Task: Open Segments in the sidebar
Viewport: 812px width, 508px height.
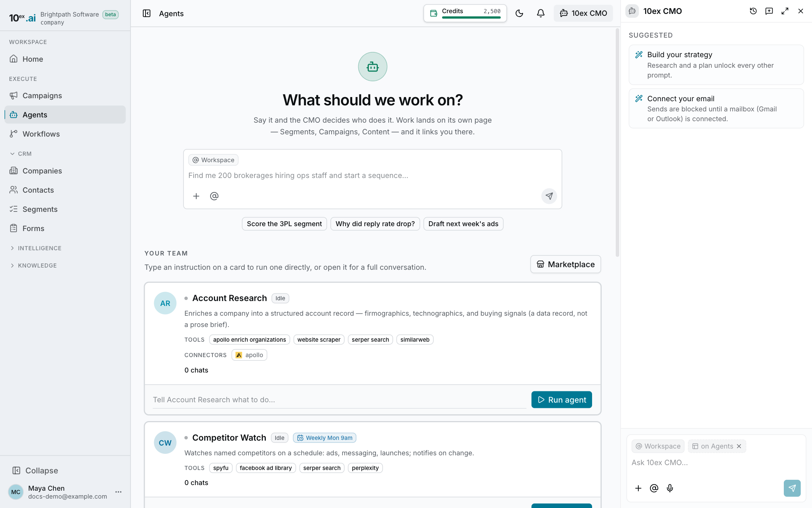Action: pyautogui.click(x=65, y=209)
